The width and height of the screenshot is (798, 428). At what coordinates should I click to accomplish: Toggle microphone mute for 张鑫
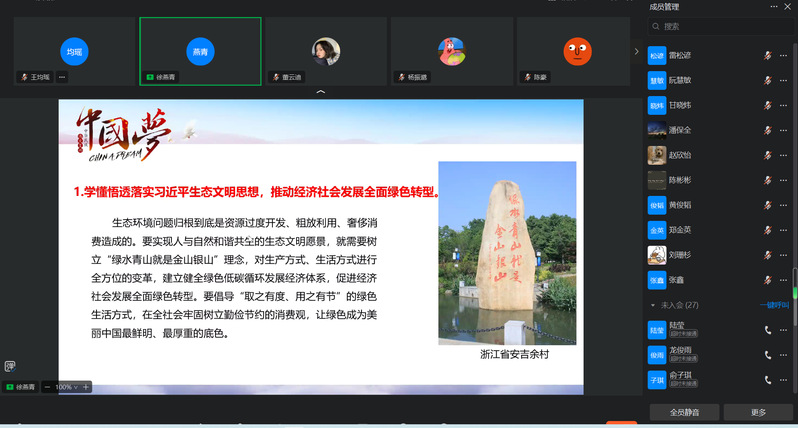(x=768, y=280)
